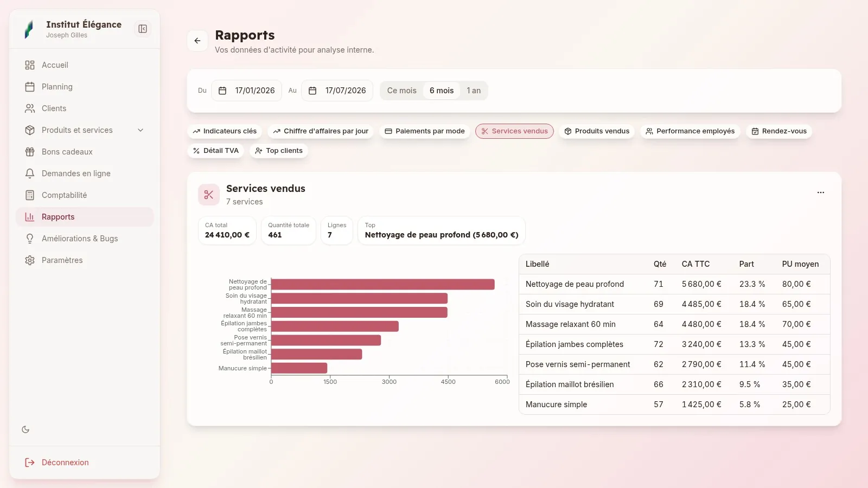Switch to Indicateurs clés report tab

(225, 131)
